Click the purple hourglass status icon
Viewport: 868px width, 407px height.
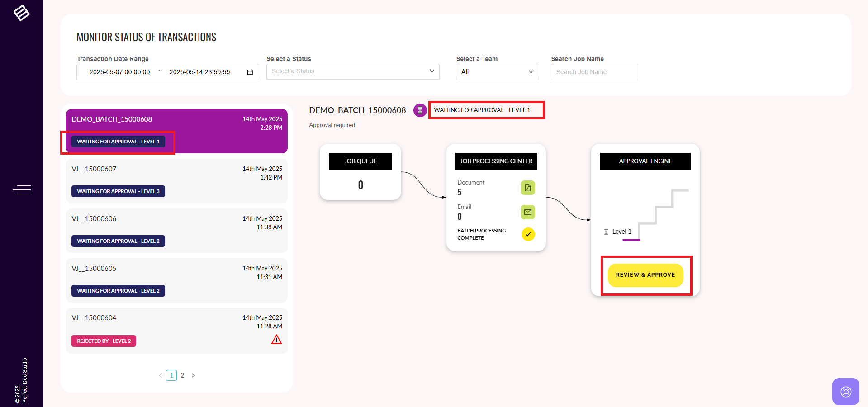(x=420, y=110)
